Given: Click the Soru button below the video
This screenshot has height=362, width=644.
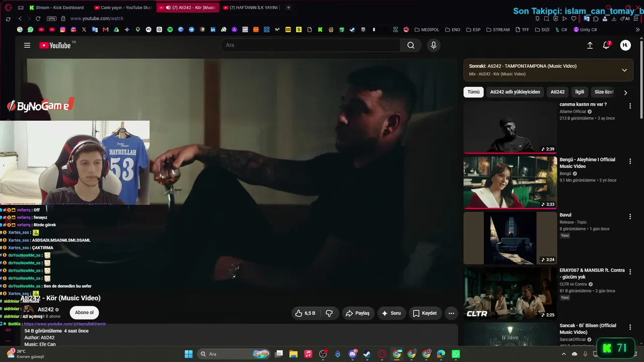Looking at the screenshot, I should point(391,313).
